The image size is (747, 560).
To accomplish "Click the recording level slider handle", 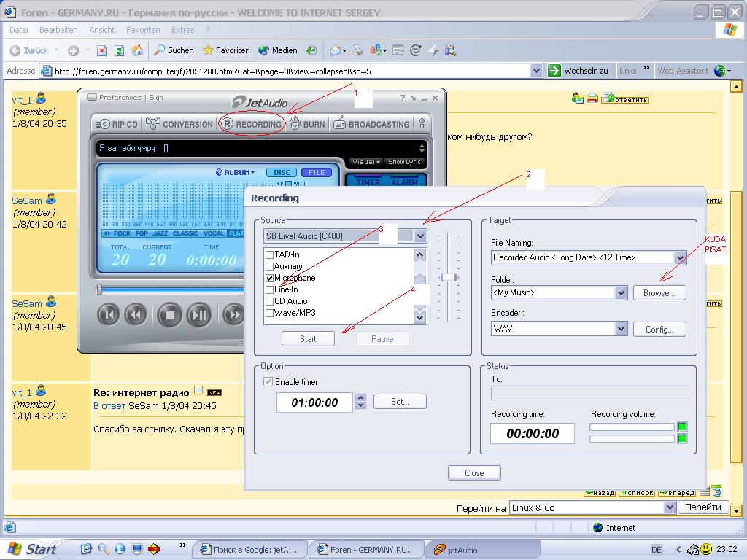I will pos(449,277).
